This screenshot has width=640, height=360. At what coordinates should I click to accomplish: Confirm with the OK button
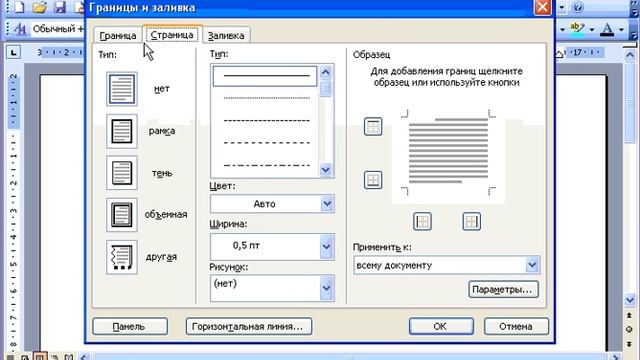point(441,327)
